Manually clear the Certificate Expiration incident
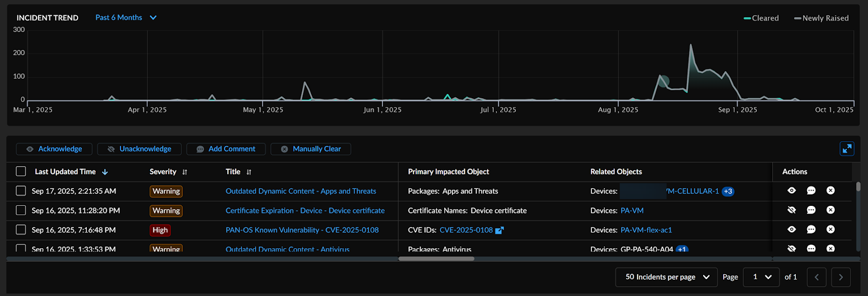This screenshot has width=868, height=296. [831, 210]
